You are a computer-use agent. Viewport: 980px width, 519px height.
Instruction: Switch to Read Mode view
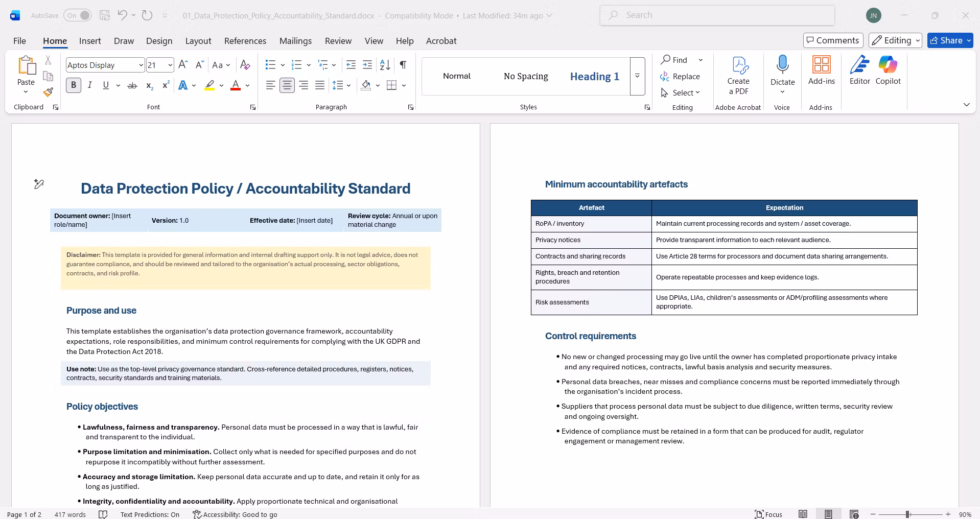[x=803, y=514]
